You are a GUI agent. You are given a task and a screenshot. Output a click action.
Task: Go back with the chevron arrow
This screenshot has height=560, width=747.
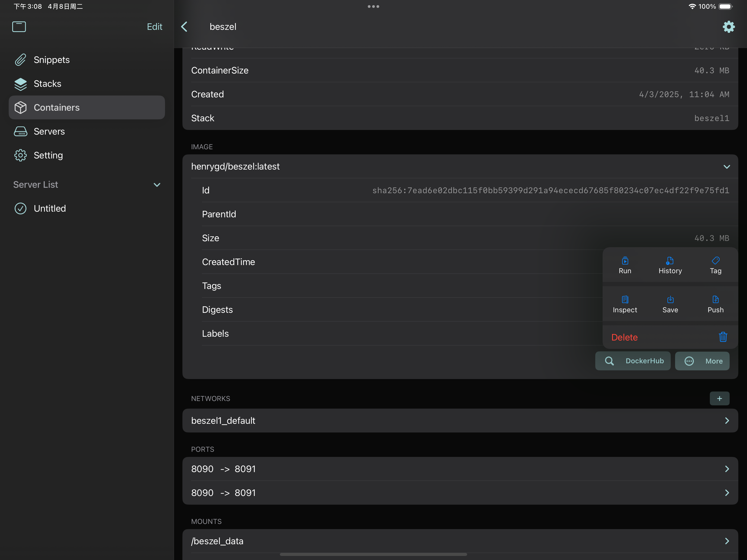(x=184, y=27)
